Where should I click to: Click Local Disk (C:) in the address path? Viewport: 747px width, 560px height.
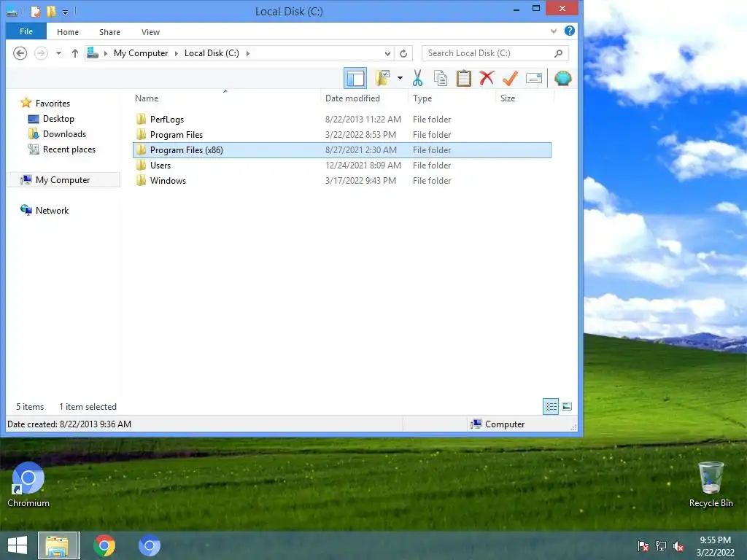(x=212, y=53)
